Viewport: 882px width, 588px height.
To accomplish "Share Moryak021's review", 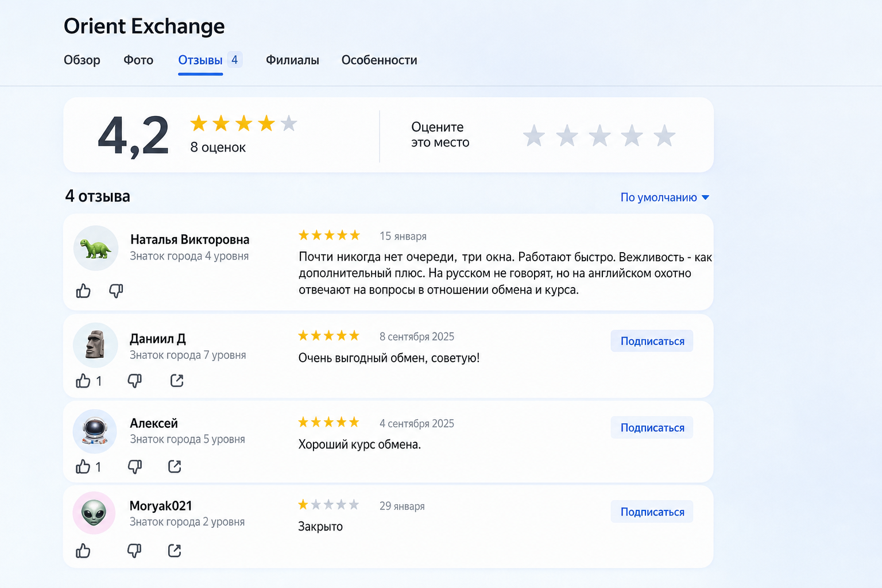I will 175,551.
